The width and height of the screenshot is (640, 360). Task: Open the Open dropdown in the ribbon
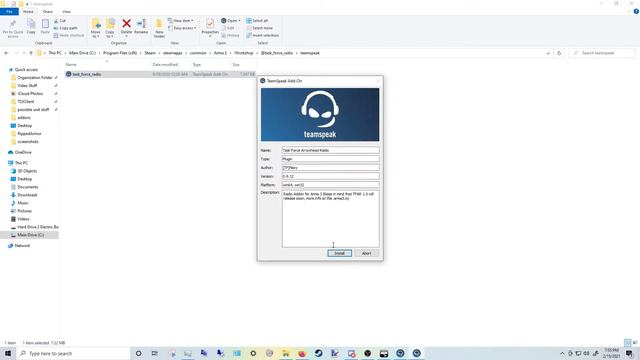pyautogui.click(x=231, y=20)
